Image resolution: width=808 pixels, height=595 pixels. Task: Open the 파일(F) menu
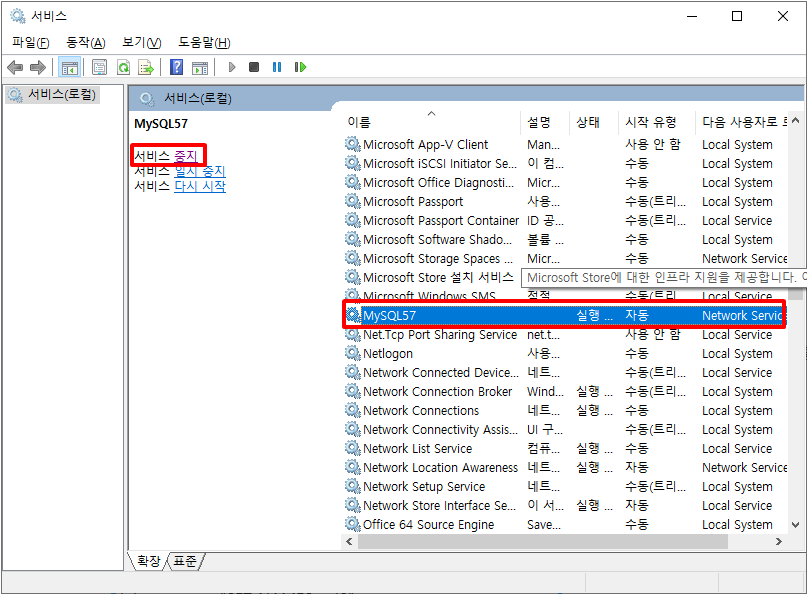click(30, 43)
